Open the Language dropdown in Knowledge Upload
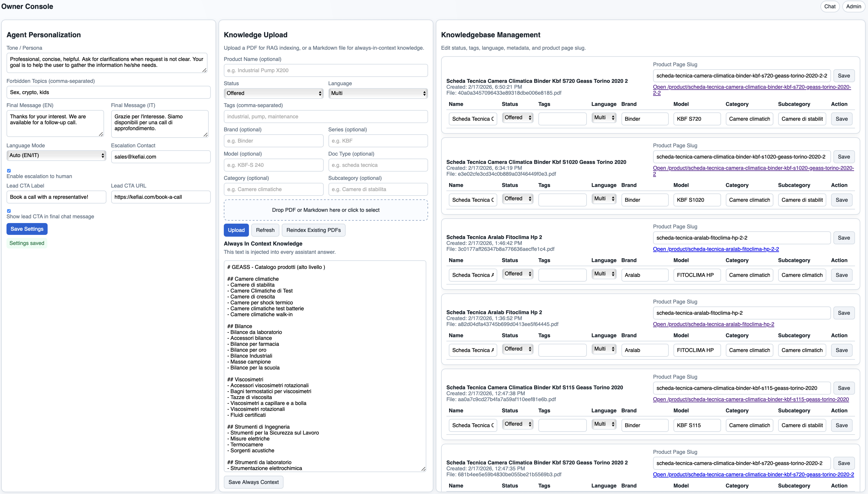This screenshot has width=868, height=494. [x=377, y=93]
